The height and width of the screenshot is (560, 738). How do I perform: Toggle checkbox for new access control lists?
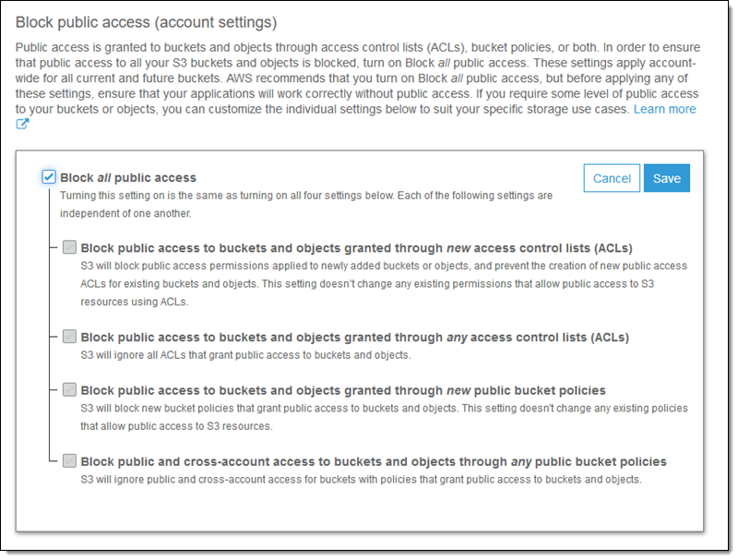70,247
